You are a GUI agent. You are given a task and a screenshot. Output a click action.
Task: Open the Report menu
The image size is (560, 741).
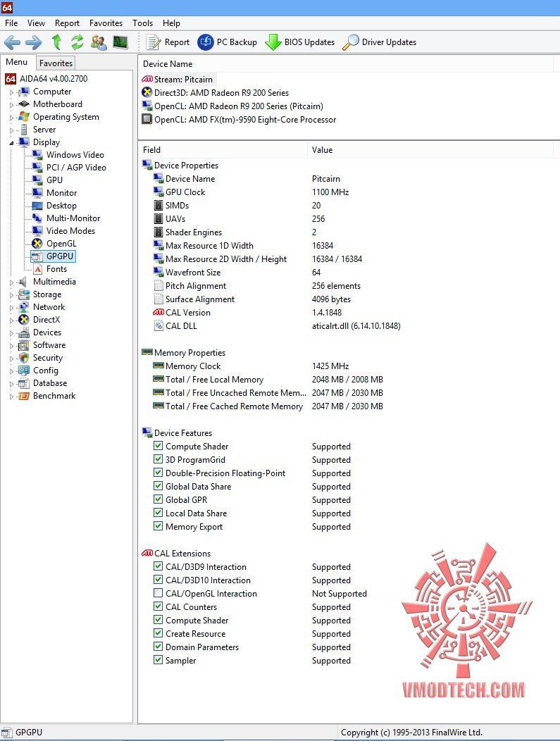pos(67,23)
